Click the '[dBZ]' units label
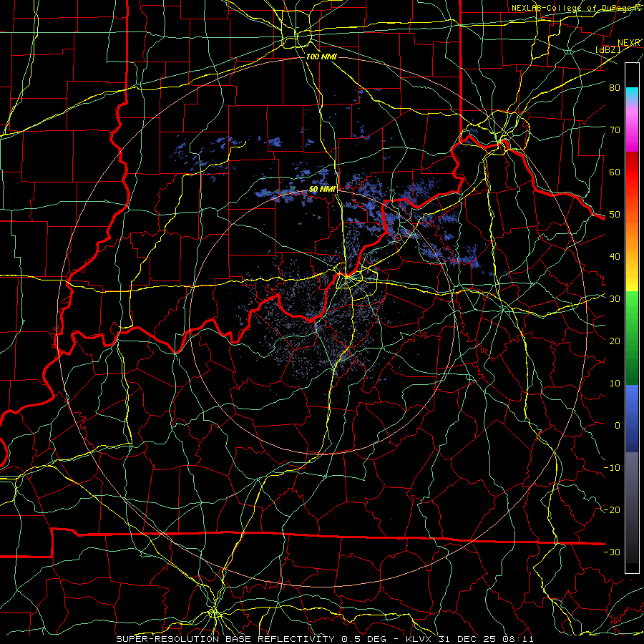 coord(608,49)
